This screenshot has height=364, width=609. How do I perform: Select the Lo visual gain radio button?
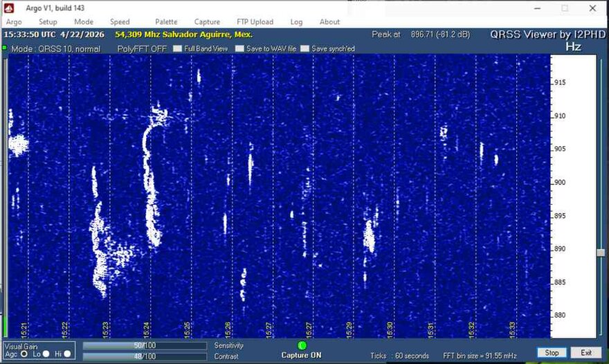click(x=46, y=354)
